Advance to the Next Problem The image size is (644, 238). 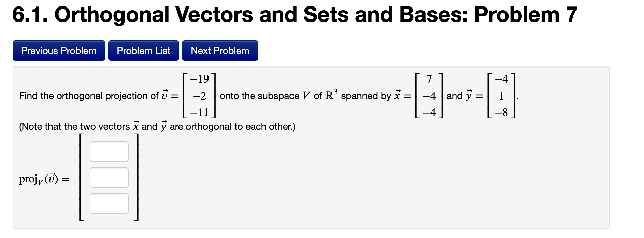[220, 51]
